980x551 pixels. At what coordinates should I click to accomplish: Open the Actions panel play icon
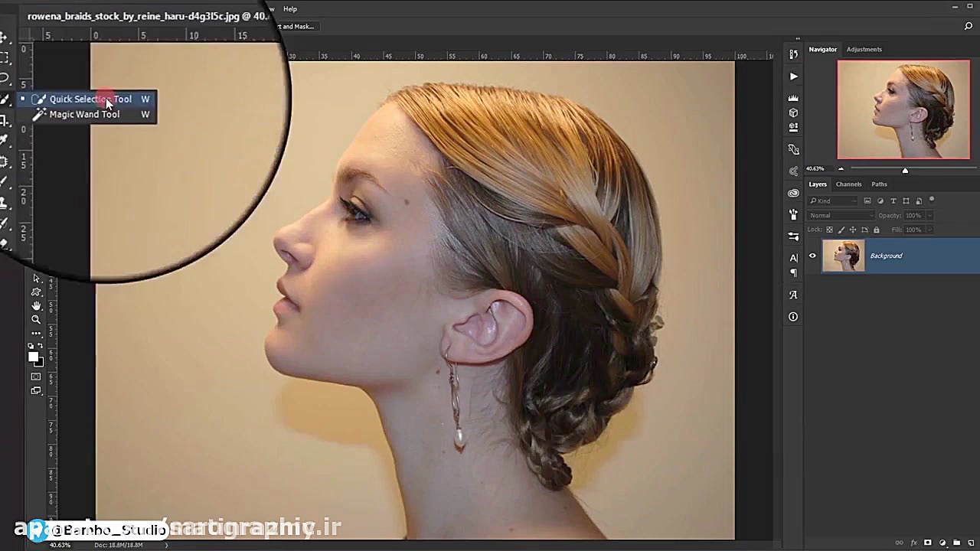tap(793, 77)
